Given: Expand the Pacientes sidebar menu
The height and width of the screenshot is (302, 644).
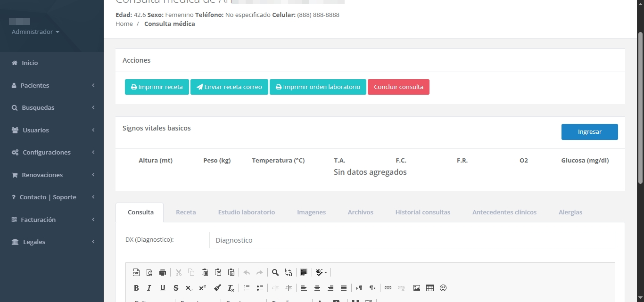Looking at the screenshot, I should [52, 85].
